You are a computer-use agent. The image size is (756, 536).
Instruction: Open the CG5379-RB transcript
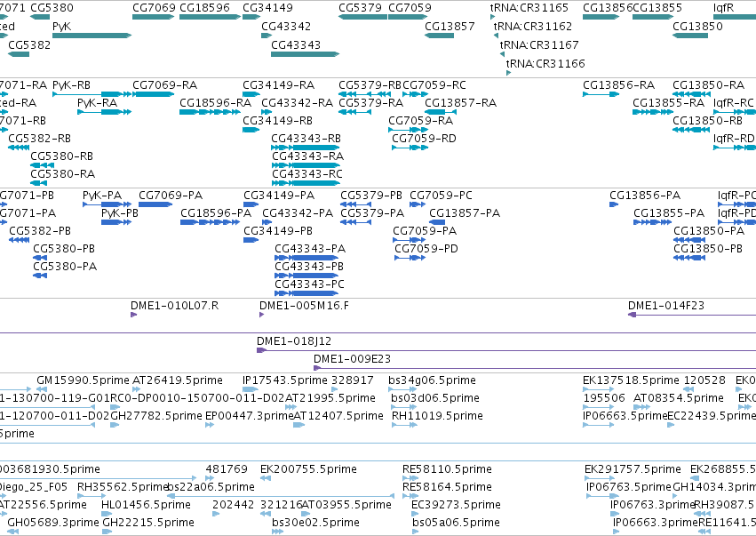point(364,94)
